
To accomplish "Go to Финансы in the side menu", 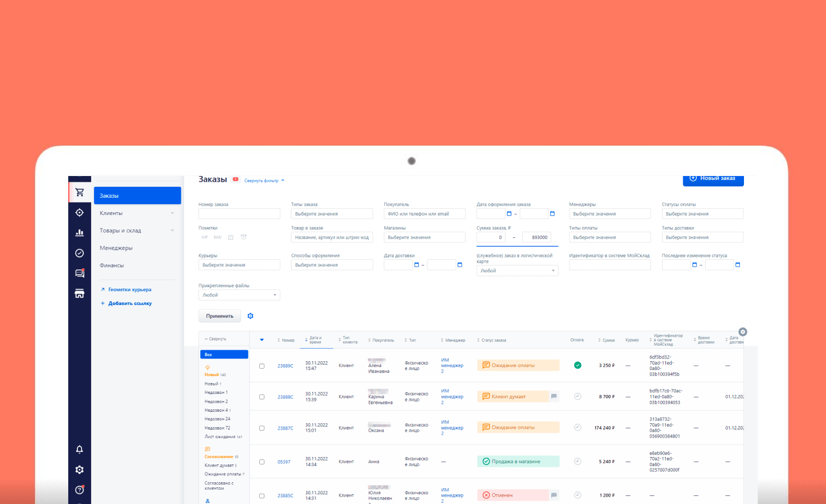I will pyautogui.click(x=112, y=265).
